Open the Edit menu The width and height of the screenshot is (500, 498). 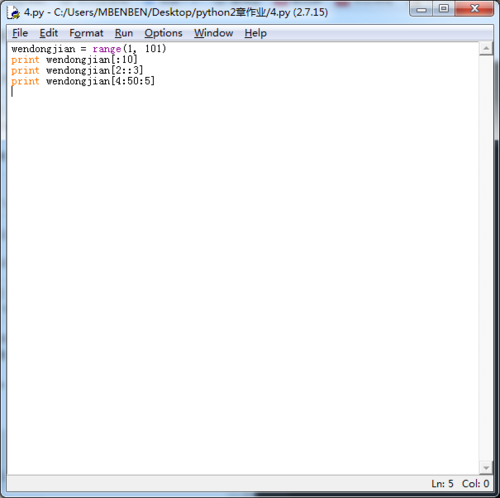click(49, 33)
